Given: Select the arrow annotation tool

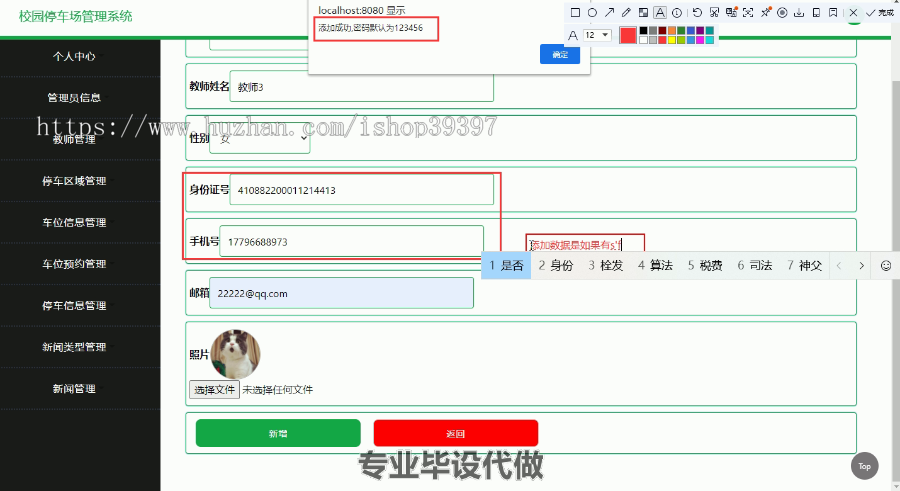Looking at the screenshot, I should (x=610, y=13).
